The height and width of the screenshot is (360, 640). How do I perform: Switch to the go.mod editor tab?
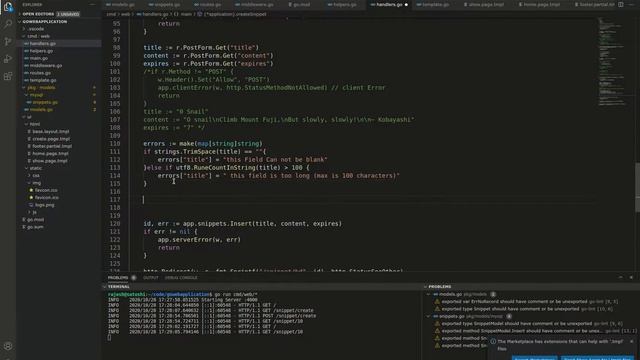(299, 5)
